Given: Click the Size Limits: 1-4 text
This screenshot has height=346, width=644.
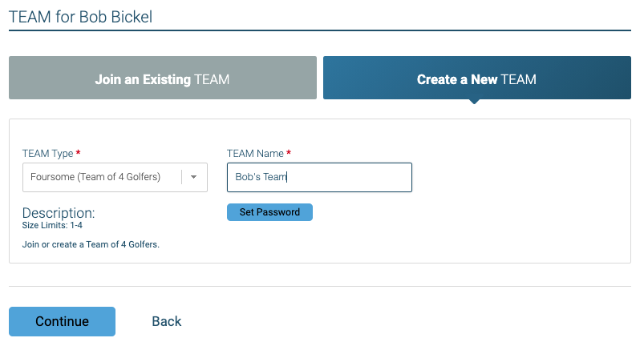Looking at the screenshot, I should [x=52, y=226].
